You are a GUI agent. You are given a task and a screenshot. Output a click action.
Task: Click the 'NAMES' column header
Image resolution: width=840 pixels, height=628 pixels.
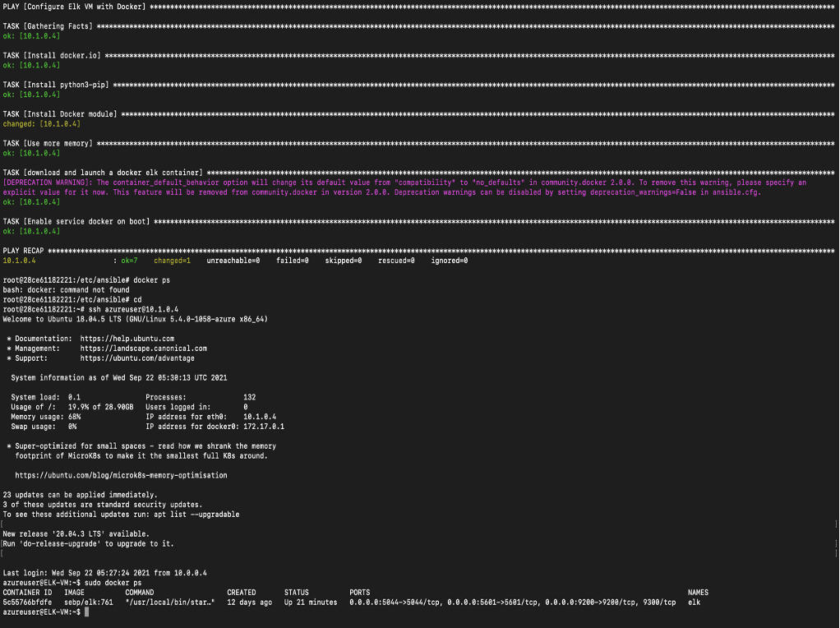698,593
